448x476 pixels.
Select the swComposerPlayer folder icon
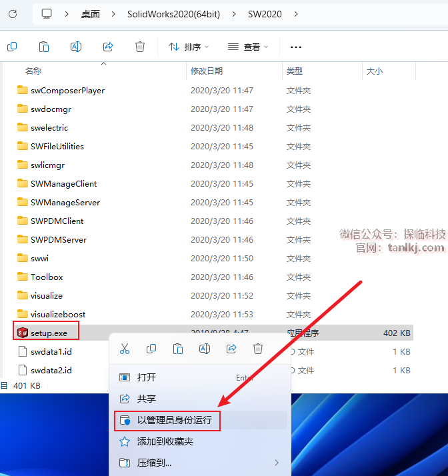click(x=23, y=90)
